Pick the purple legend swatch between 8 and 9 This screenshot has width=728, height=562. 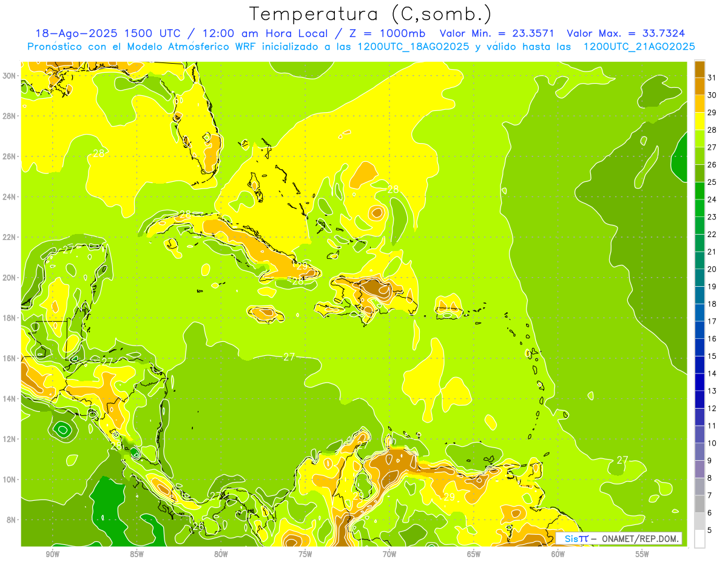(699, 469)
